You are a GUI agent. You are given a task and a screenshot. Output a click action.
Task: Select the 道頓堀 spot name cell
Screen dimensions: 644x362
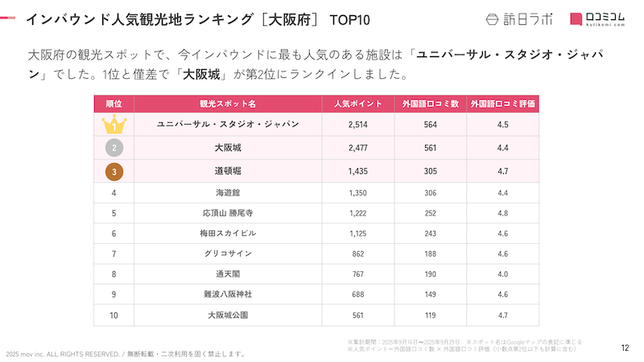tap(228, 171)
